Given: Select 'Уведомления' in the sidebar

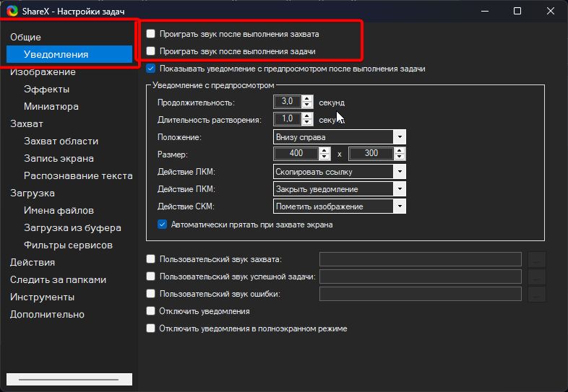Looking at the screenshot, I should [x=69, y=54].
